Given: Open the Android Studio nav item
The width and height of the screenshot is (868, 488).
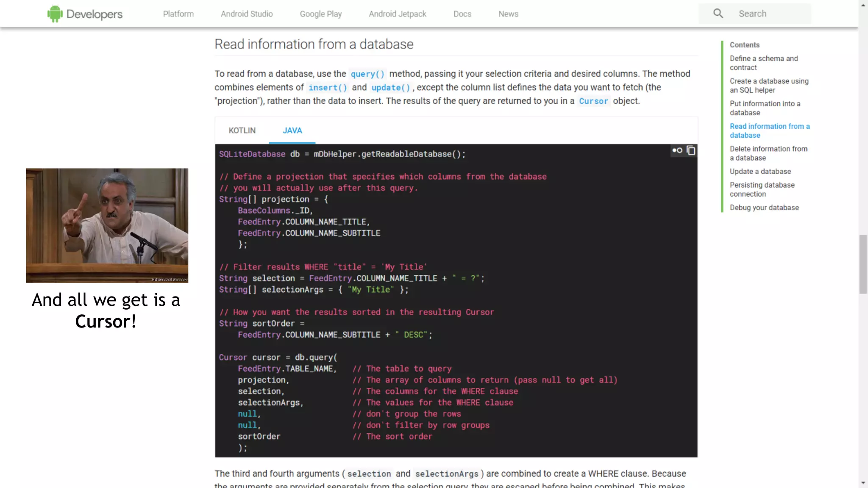Looking at the screenshot, I should [247, 14].
